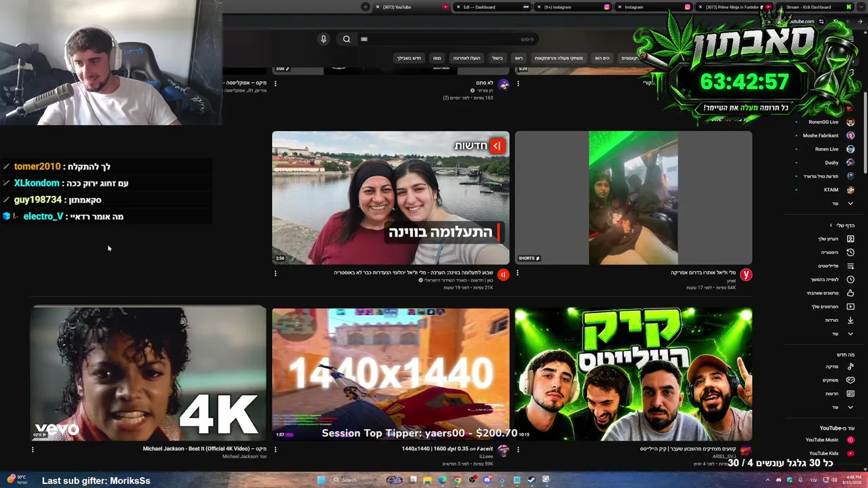Open YouTube Music from the sidebar
Screen dimensions: 868x488
click(829, 440)
